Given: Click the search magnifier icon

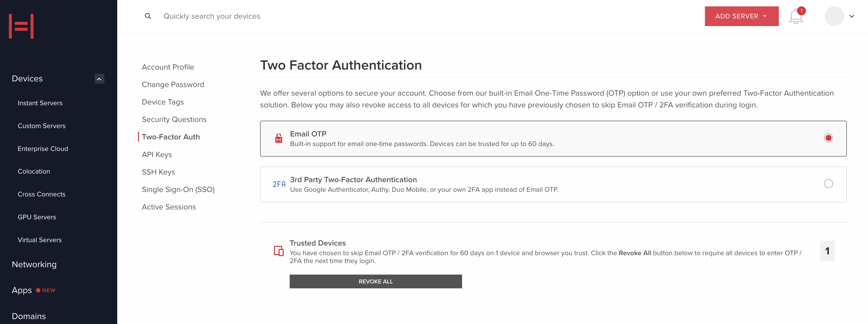Looking at the screenshot, I should (x=148, y=16).
